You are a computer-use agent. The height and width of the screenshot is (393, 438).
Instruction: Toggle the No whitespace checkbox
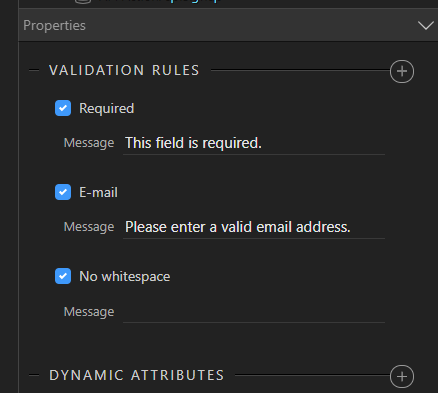pos(63,276)
